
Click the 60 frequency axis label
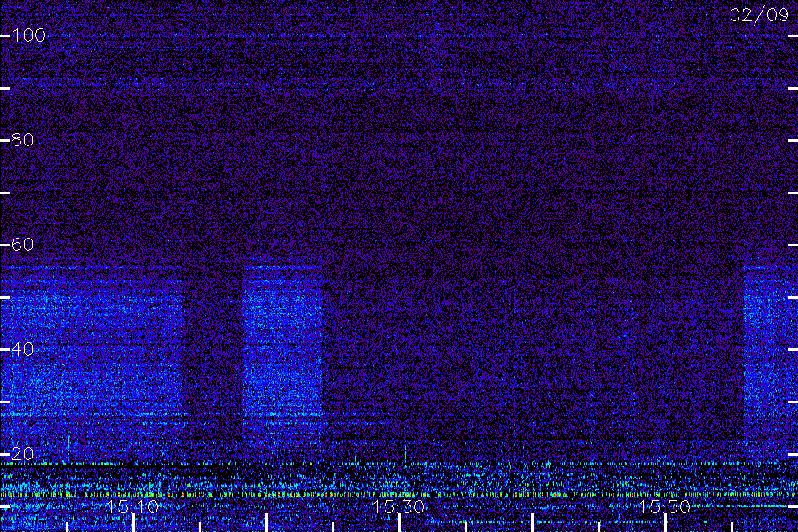pyautogui.click(x=22, y=245)
